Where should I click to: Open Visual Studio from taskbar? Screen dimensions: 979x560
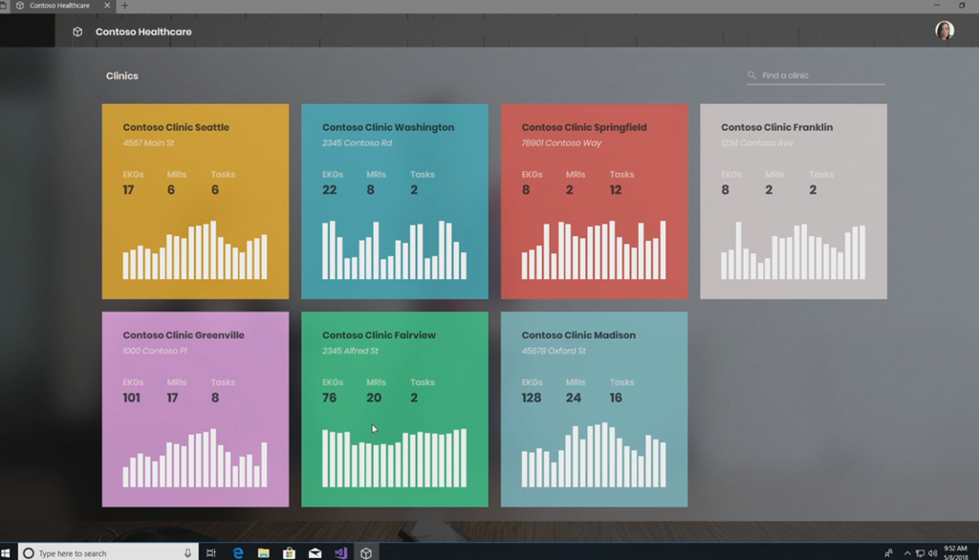[340, 553]
